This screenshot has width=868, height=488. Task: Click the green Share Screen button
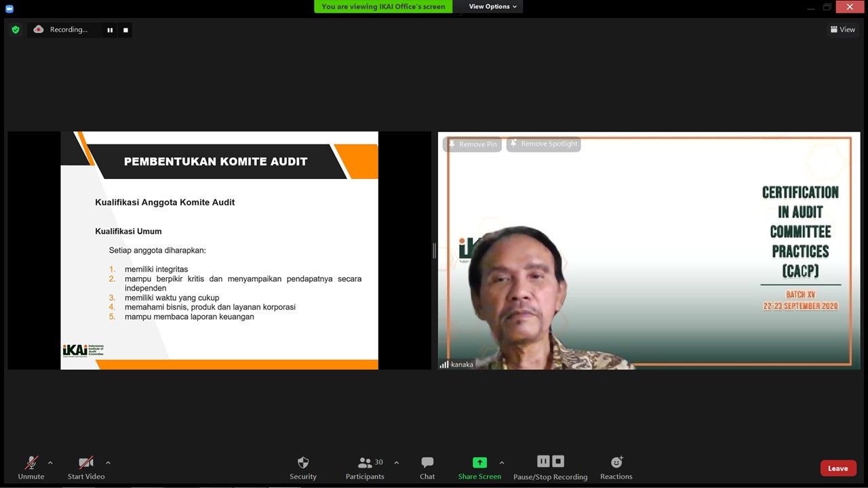[x=479, y=468]
